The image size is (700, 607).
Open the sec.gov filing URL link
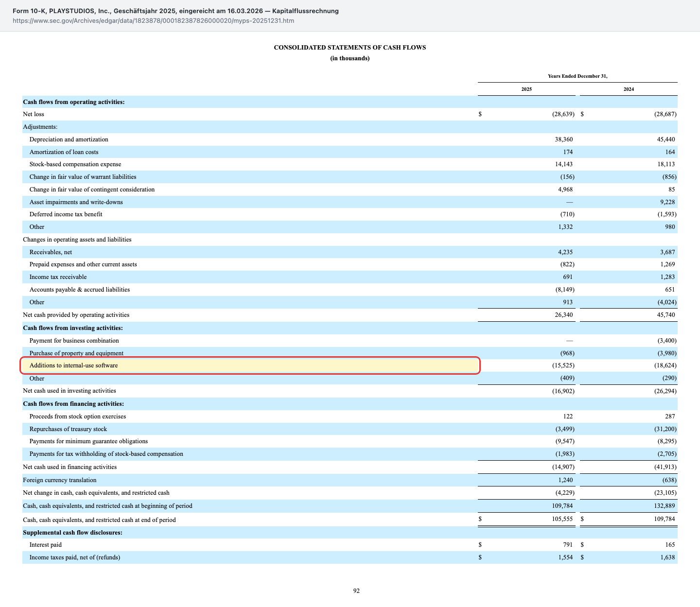[153, 21]
